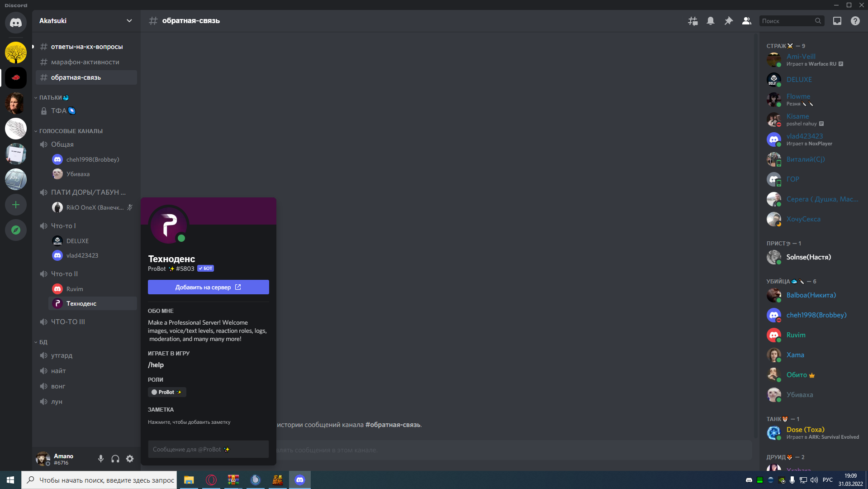Image resolution: width=868 pixels, height=489 pixels.
Task: Toggle headphones deafen in the user panel
Action: click(115, 459)
